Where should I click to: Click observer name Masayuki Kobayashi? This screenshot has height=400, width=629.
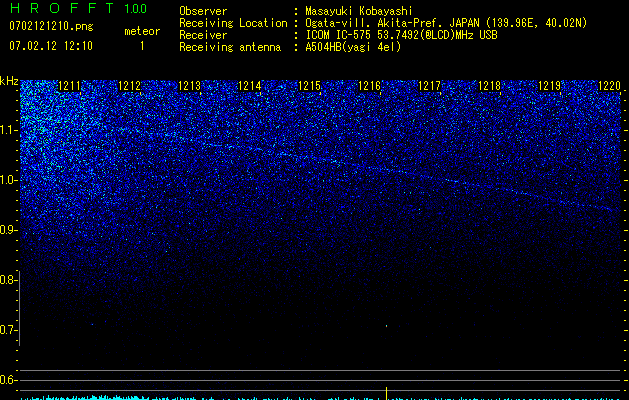[359, 11]
